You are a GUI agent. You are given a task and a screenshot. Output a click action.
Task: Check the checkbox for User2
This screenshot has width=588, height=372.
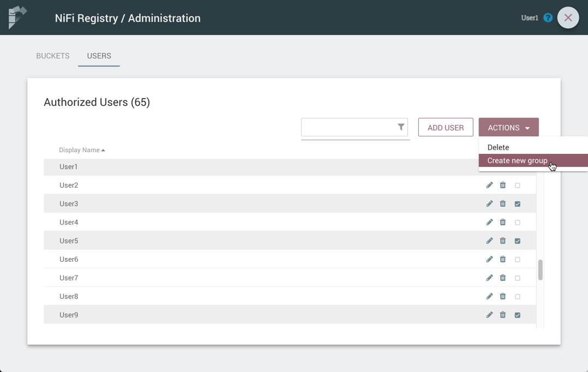(518, 185)
